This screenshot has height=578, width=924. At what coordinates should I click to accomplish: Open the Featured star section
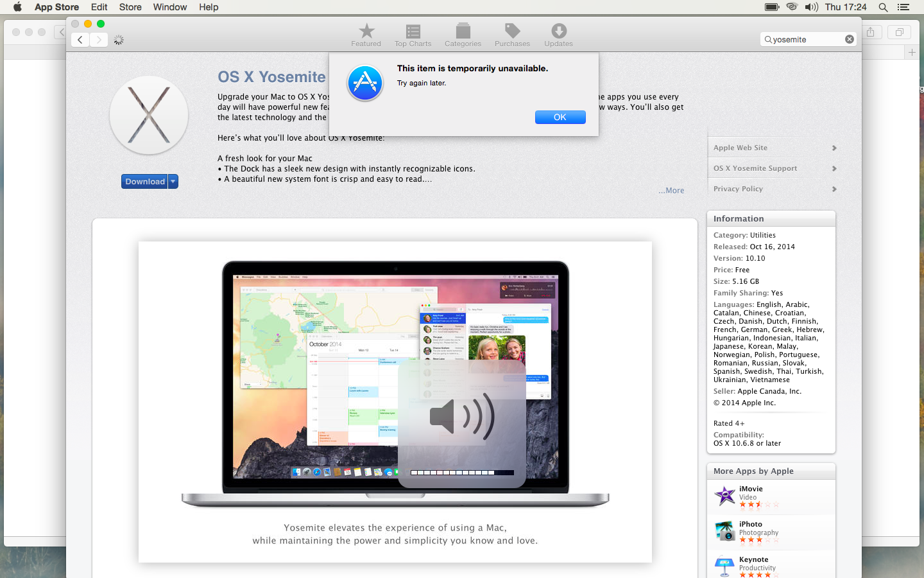pyautogui.click(x=366, y=35)
